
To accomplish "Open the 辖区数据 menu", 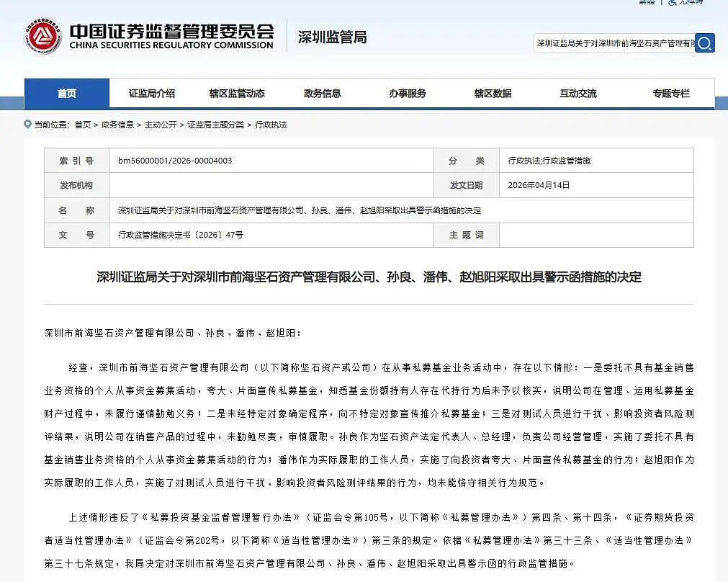I will [x=493, y=94].
